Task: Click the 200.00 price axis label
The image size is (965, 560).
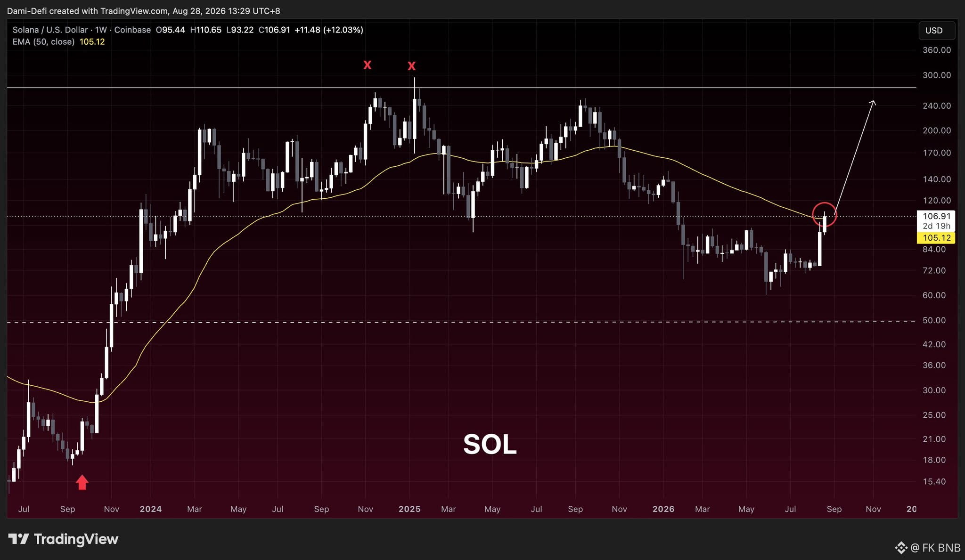Action: (x=937, y=130)
